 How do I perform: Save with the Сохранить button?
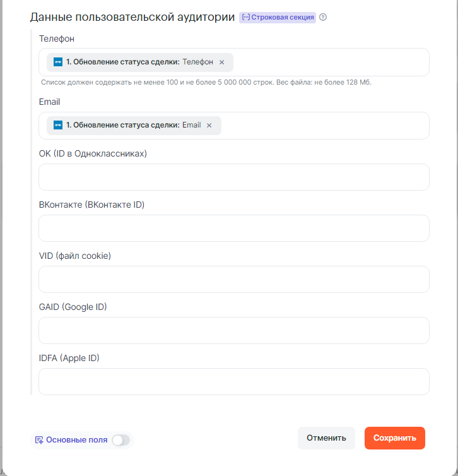(394, 438)
